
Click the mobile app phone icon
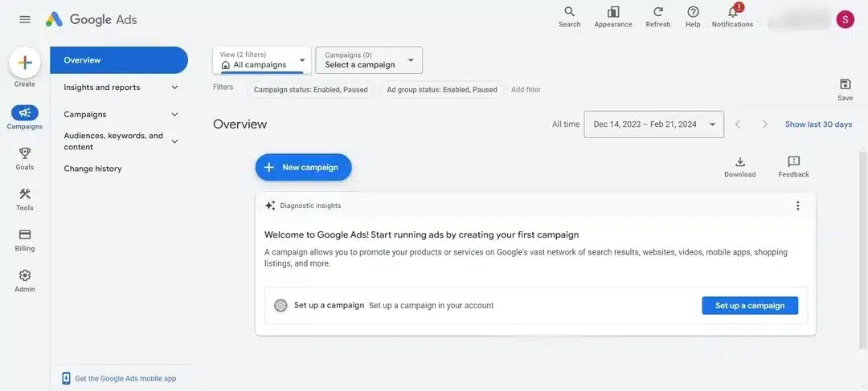(x=66, y=378)
